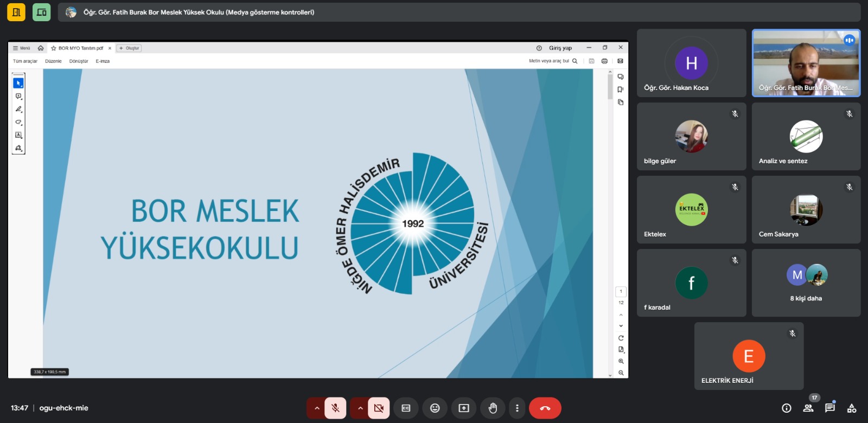
Task: Open meeting details info icon
Action: coord(786,408)
